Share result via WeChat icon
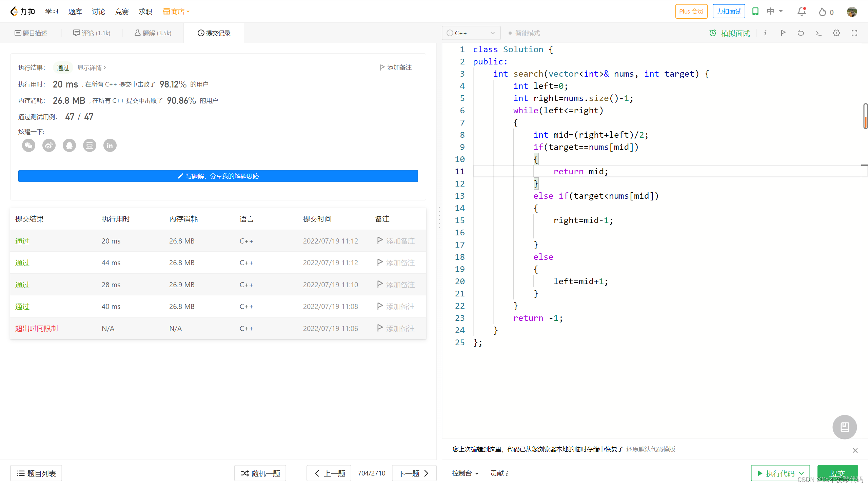The width and height of the screenshot is (868, 486). (x=28, y=145)
